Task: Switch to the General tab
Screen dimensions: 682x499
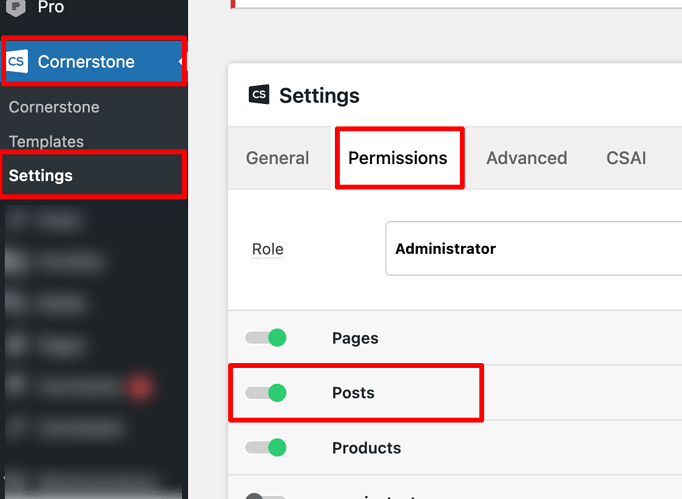Action: tap(277, 158)
